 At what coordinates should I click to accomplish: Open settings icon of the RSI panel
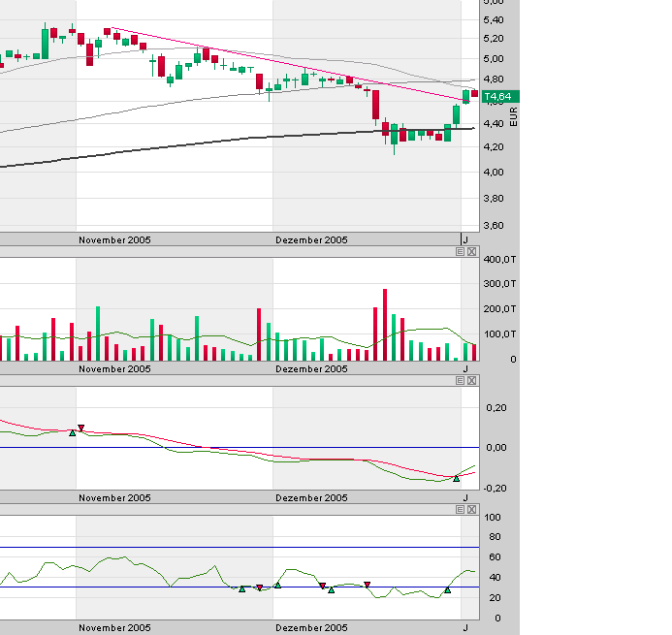point(460,510)
